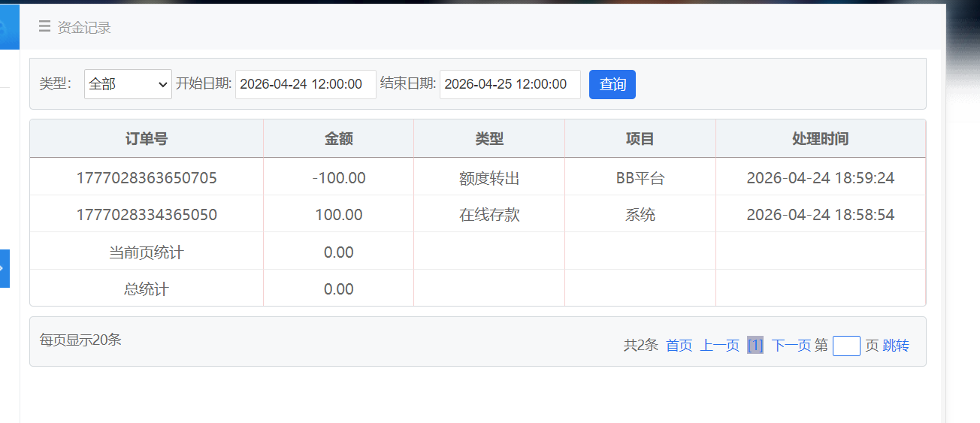Screen dimensions: 980x423
Task: Click the 上一页 pagination link
Action: point(720,346)
